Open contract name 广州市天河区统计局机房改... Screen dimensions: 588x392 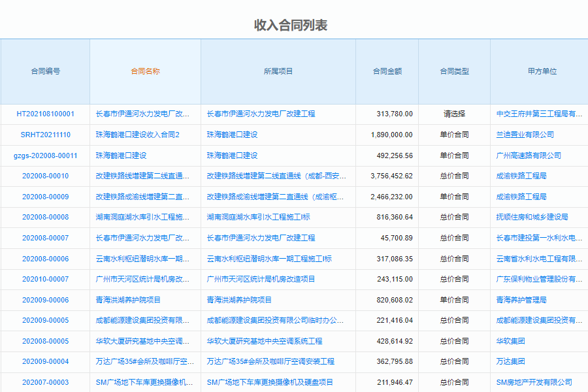pyautogui.click(x=142, y=279)
